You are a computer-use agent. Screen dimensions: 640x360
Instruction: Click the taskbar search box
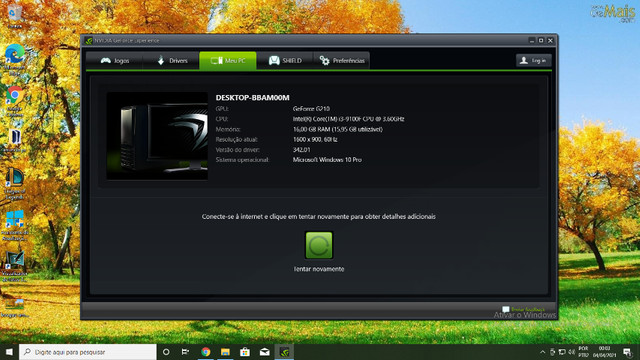tap(88, 352)
